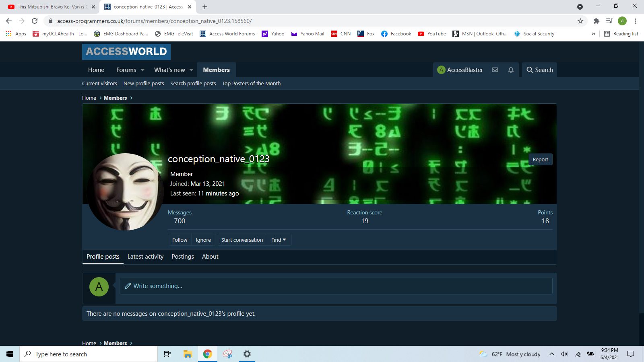Reload the page
Viewport: 644px width, 362px height.
click(35, 21)
